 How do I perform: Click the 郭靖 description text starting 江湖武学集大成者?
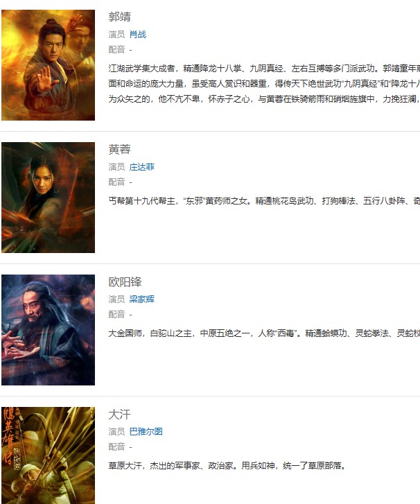pyautogui.click(x=264, y=84)
